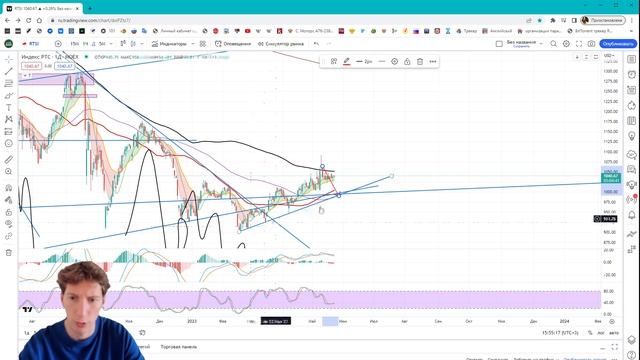Open the emoji icons tool
Image resolution: width=640 pixels, height=360 pixels.
8,143
